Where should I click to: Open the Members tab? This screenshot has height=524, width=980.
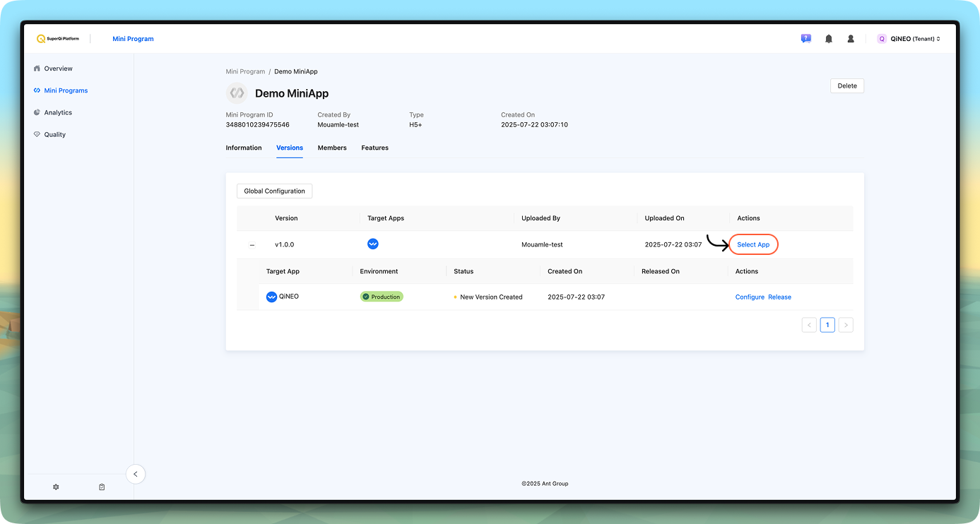point(332,148)
